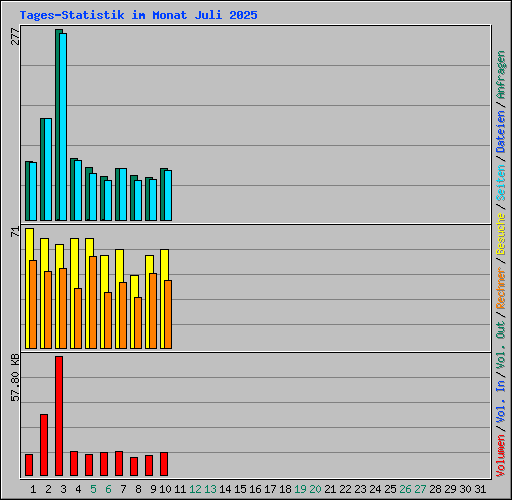512x500 pixels.
Task: Click the 'Anfragen' legend label
Action: 501,74
